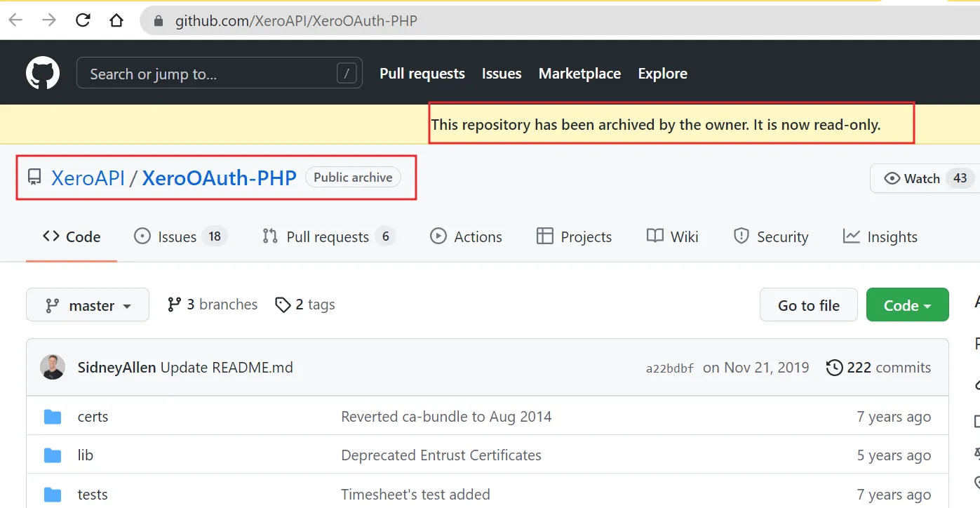Viewport: 980px width, 508px height.
Task: Click the repository icon beside XeroAPI
Action: [x=34, y=178]
